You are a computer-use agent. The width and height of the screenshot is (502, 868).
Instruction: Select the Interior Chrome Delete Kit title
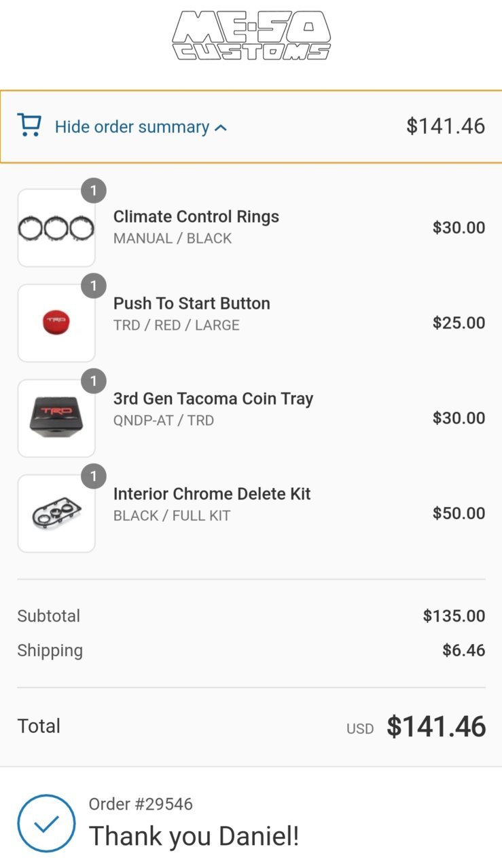(212, 493)
